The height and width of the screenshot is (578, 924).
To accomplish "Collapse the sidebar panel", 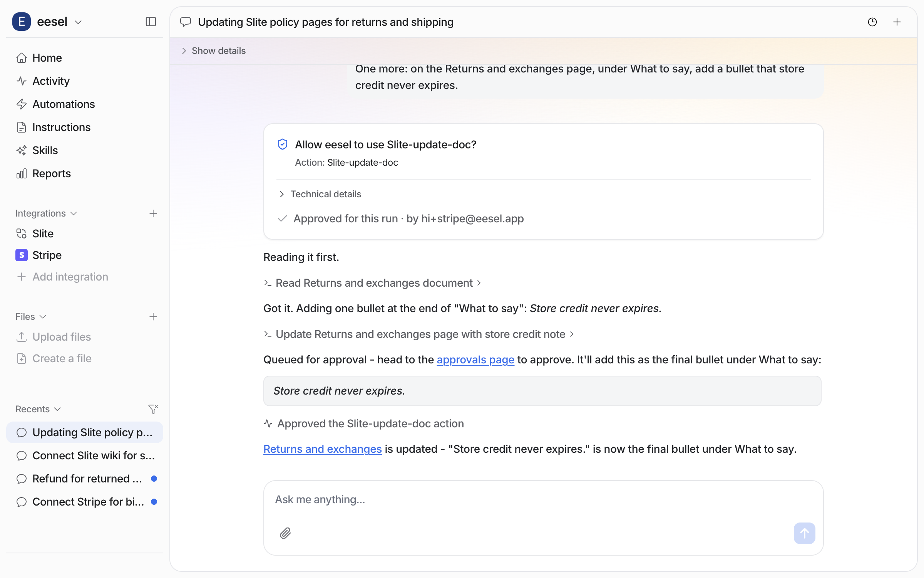I will pyautogui.click(x=151, y=22).
